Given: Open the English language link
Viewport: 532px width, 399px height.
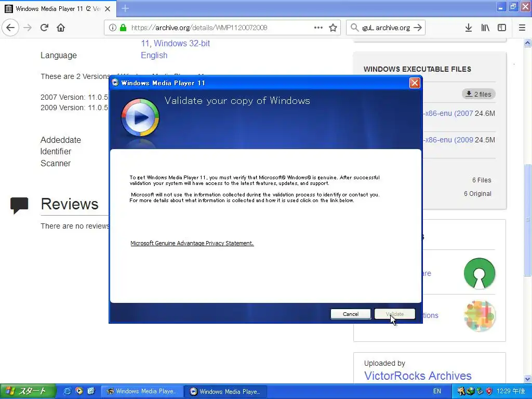Looking at the screenshot, I should (x=154, y=55).
